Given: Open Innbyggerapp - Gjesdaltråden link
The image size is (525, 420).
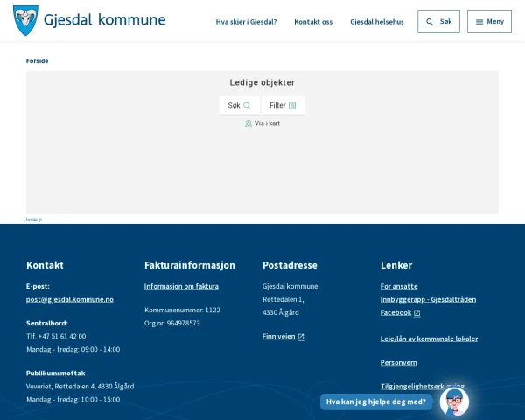Looking at the screenshot, I should click(x=428, y=299).
